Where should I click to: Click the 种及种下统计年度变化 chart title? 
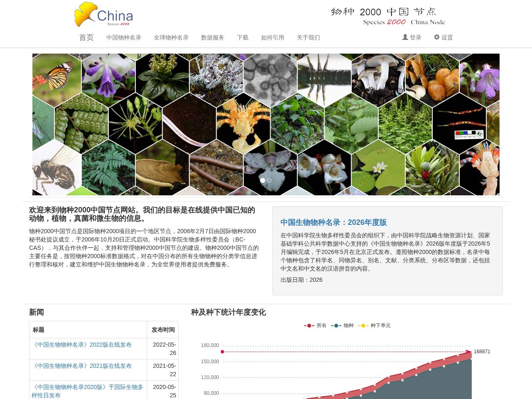click(228, 312)
